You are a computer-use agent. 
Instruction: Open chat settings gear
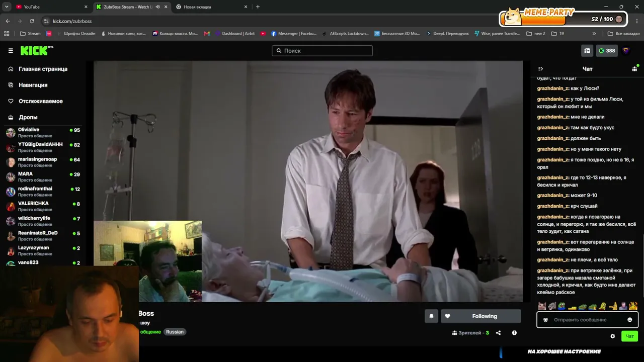[x=612, y=336]
